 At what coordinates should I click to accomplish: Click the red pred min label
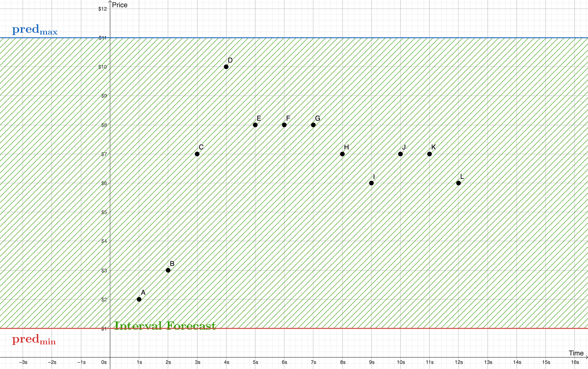point(34,339)
